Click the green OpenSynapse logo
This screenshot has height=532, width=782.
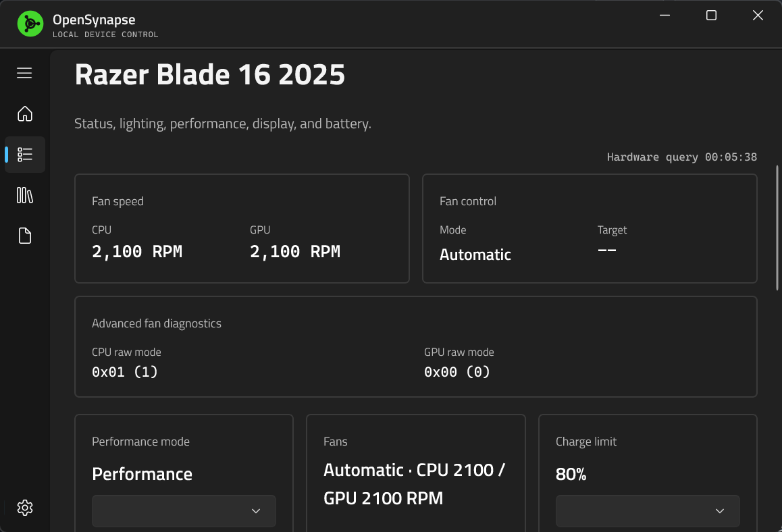[30, 24]
